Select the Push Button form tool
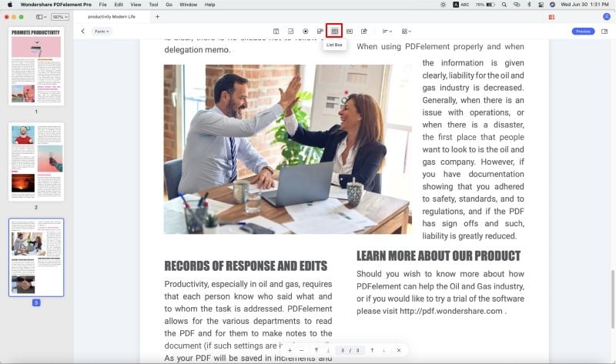This screenshot has width=616, height=364. coord(350,32)
